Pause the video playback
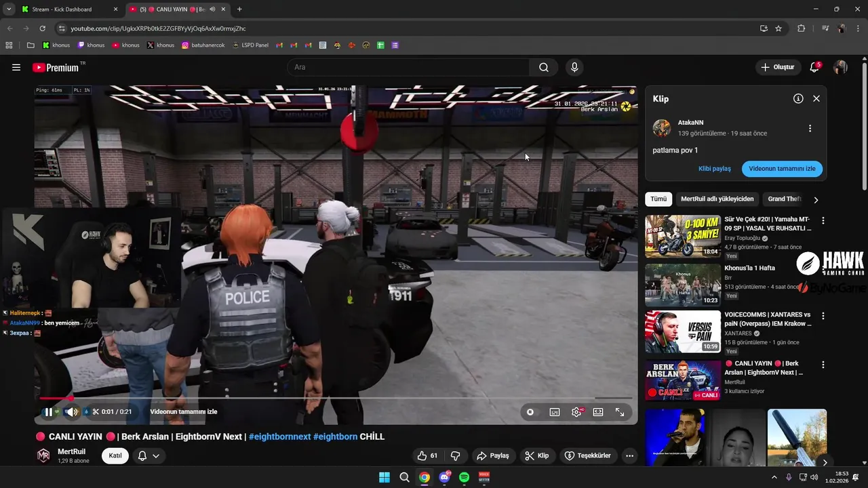 (48, 411)
